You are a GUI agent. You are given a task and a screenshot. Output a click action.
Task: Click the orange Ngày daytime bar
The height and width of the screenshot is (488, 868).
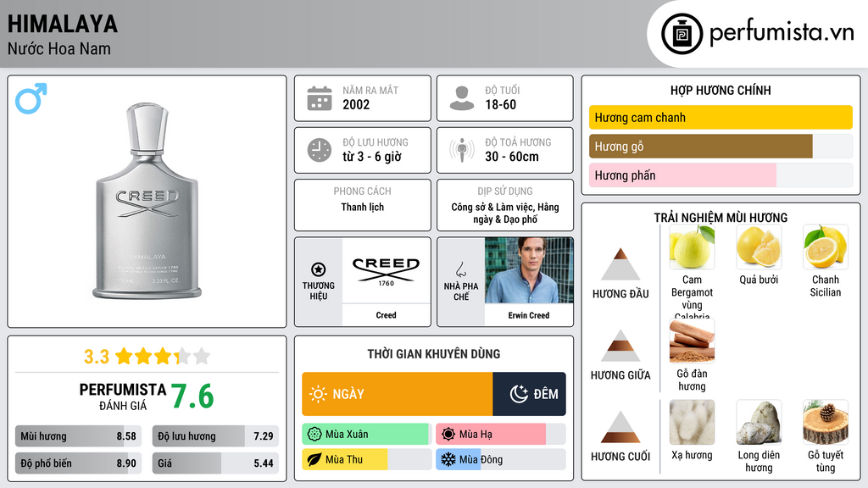click(398, 394)
